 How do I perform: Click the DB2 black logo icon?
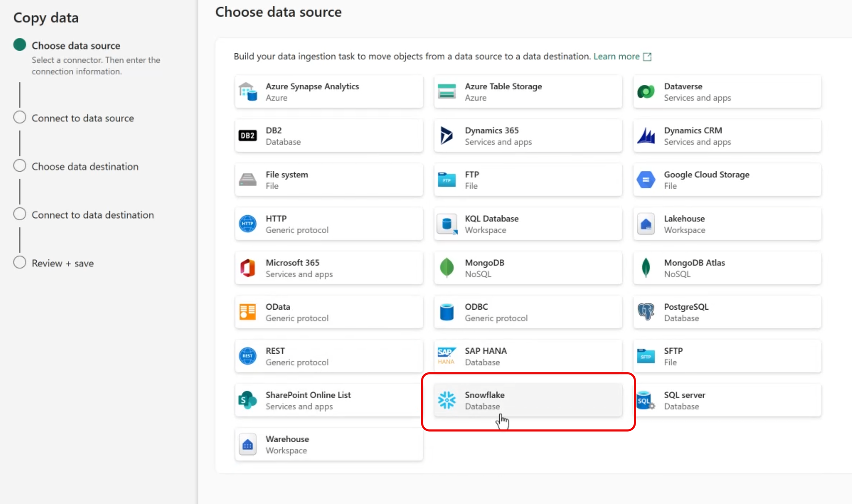[x=248, y=136]
